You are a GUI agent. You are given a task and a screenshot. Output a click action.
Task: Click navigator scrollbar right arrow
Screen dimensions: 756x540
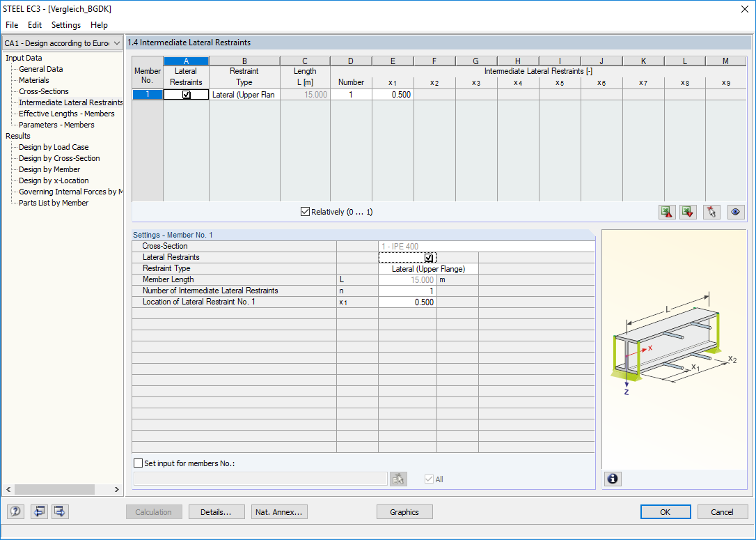[x=116, y=489]
